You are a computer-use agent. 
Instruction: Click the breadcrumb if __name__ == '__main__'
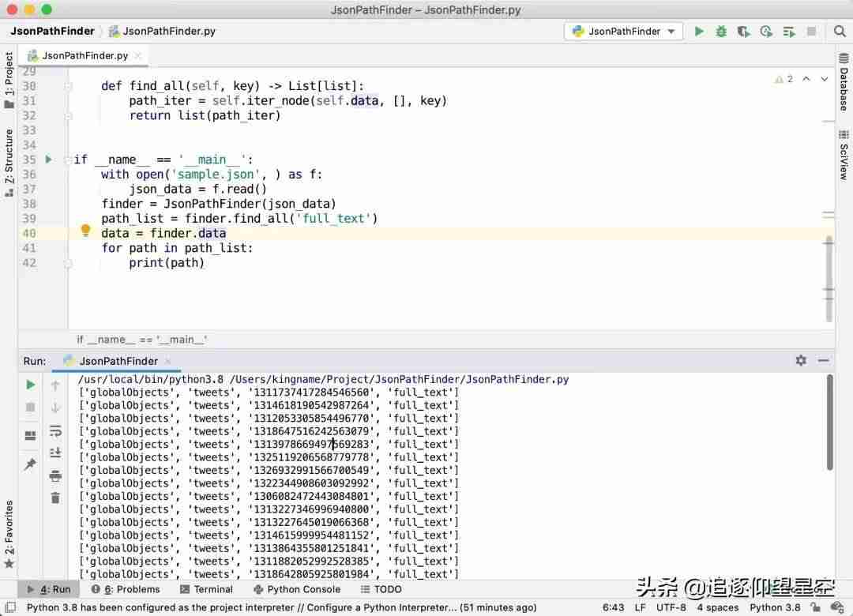point(141,340)
